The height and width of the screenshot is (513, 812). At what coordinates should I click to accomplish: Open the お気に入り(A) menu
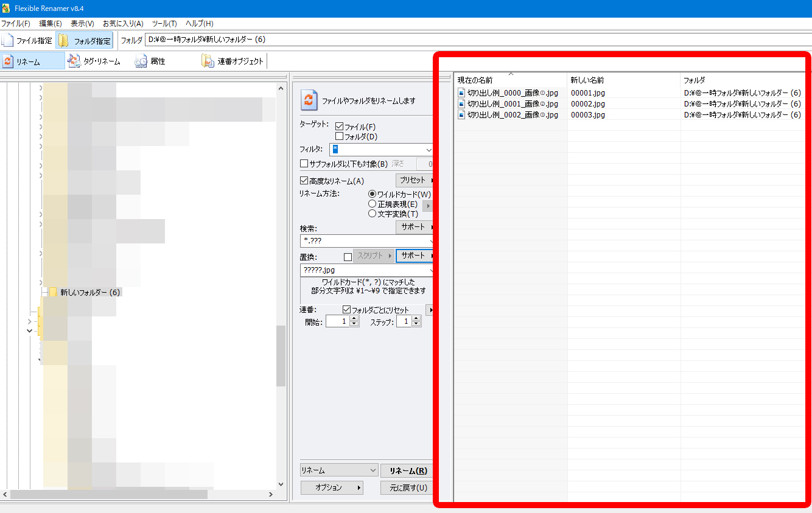tap(123, 24)
